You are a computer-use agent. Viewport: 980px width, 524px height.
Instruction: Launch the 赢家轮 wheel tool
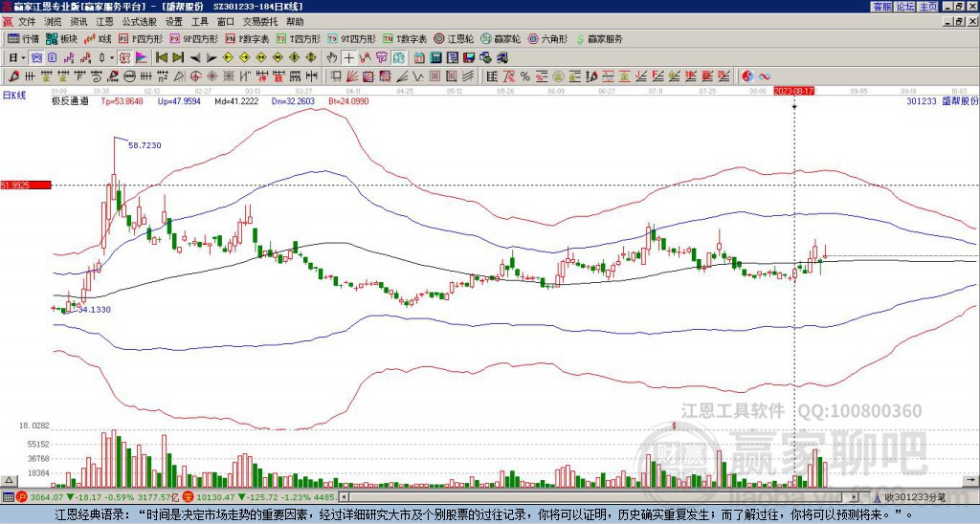[x=501, y=38]
